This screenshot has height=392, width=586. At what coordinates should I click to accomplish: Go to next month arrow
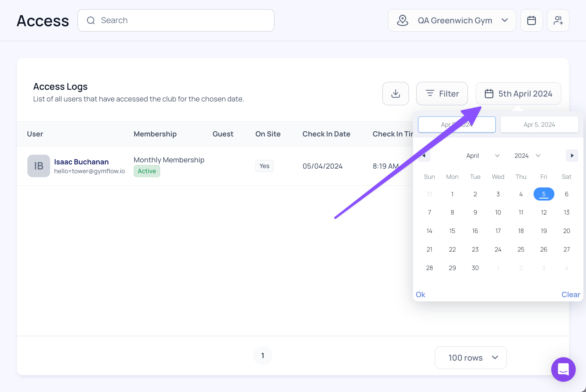coord(572,156)
